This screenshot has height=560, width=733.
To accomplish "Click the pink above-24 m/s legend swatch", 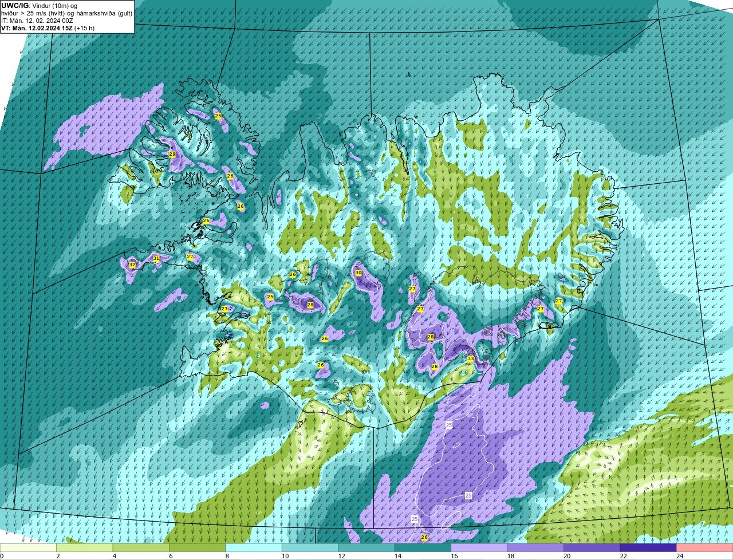I will click(705, 548).
